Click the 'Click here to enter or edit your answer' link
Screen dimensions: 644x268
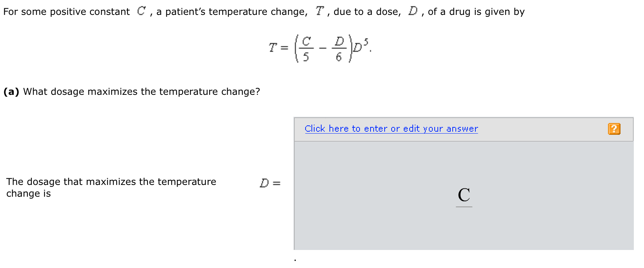(x=391, y=129)
